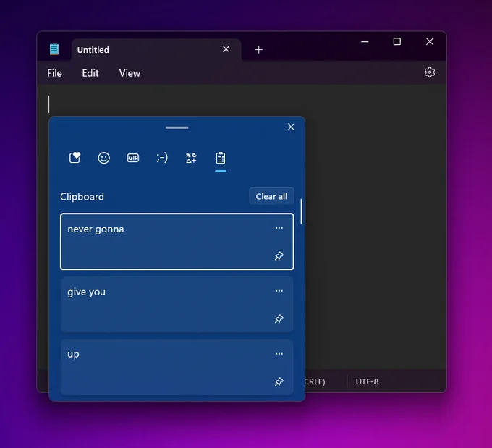The image size is (492, 448).
Task: Paste the 'up' clipboard entry
Action: (177, 367)
